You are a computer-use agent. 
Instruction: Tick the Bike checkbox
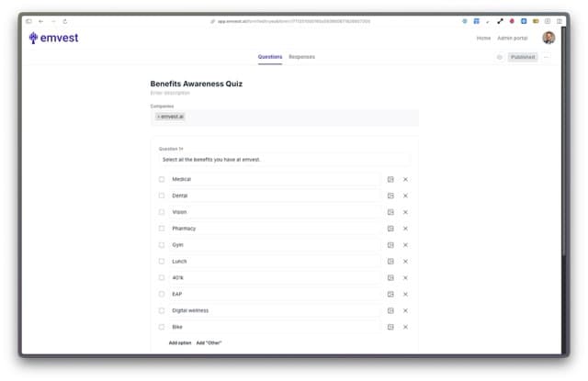162,327
